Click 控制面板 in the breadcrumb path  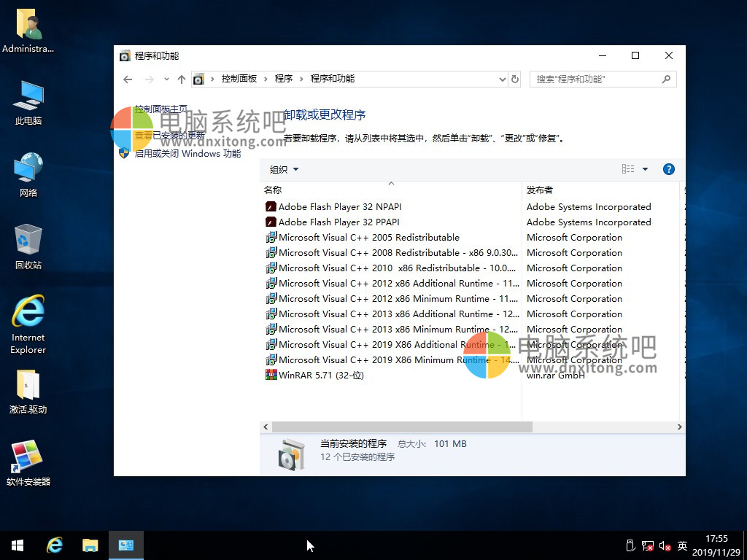point(239,79)
